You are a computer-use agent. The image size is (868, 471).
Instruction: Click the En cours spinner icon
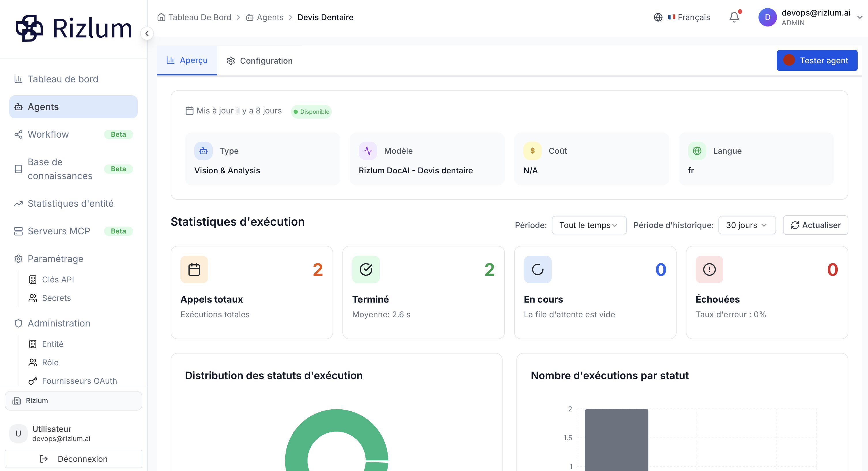[x=537, y=269]
